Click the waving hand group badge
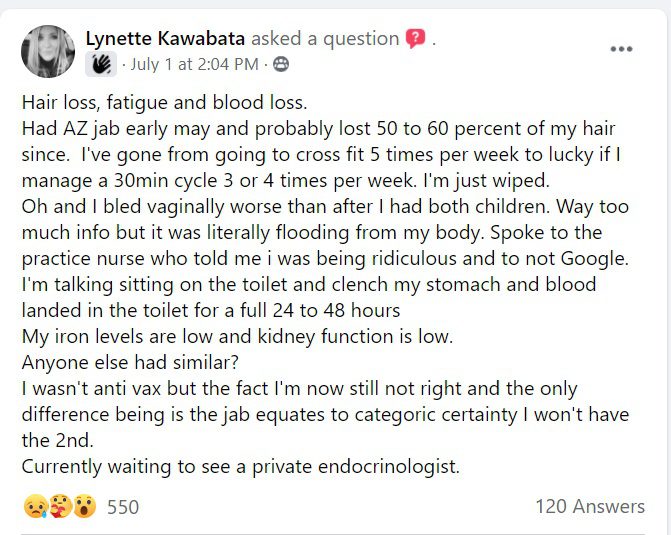The height and width of the screenshot is (535, 671). (x=100, y=65)
